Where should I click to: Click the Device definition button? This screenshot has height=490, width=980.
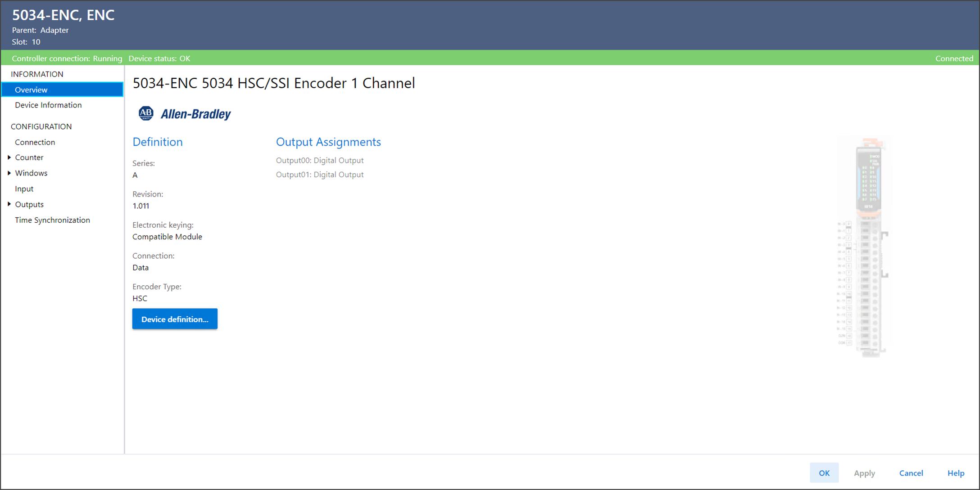(175, 319)
